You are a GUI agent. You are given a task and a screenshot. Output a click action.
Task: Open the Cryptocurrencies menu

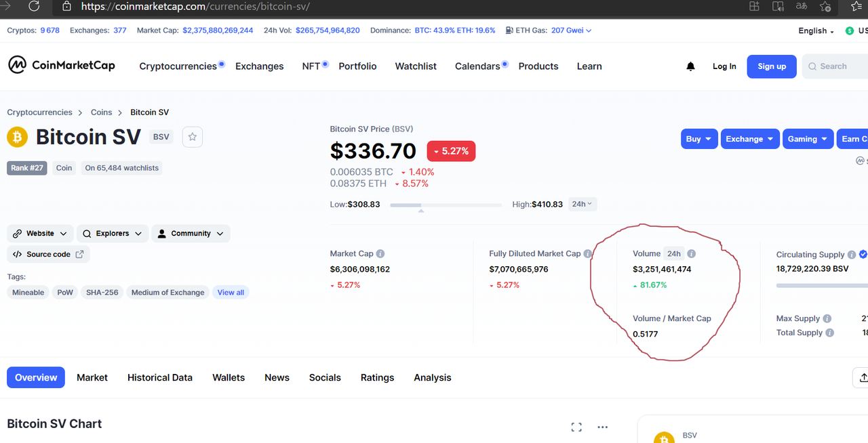pos(178,66)
